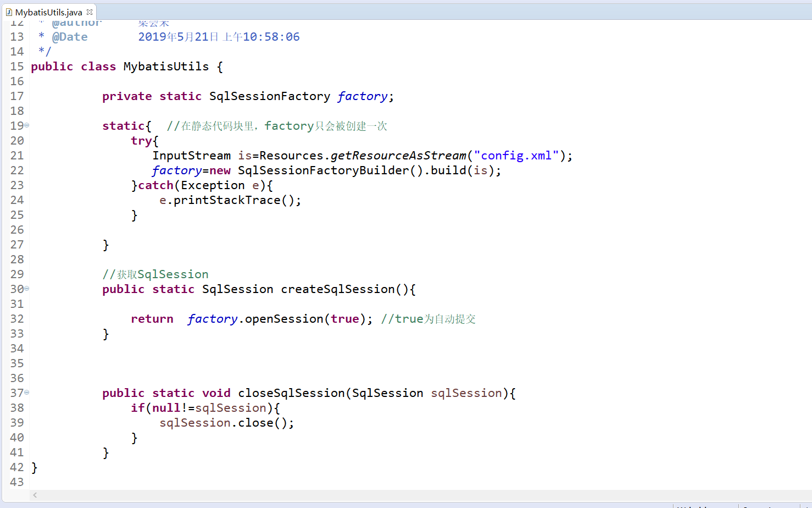Click line number 26 in the gutter

pyautogui.click(x=17, y=230)
